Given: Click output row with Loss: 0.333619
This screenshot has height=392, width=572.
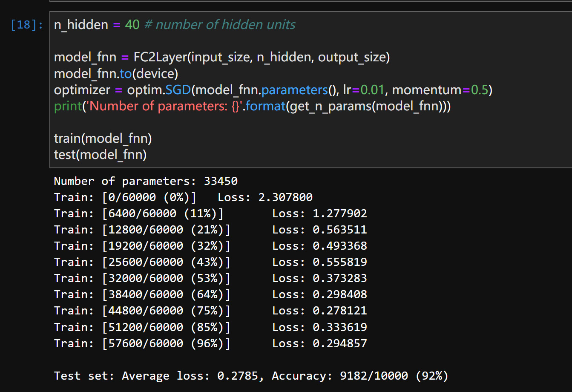Looking at the screenshot, I should [210, 327].
